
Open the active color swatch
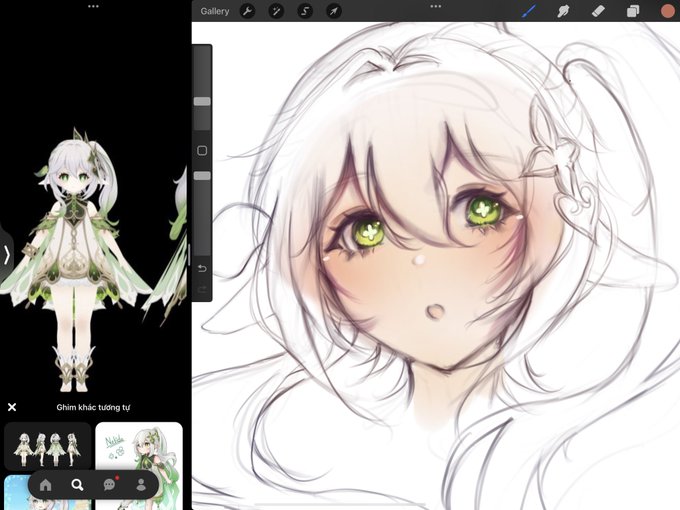[x=668, y=11]
